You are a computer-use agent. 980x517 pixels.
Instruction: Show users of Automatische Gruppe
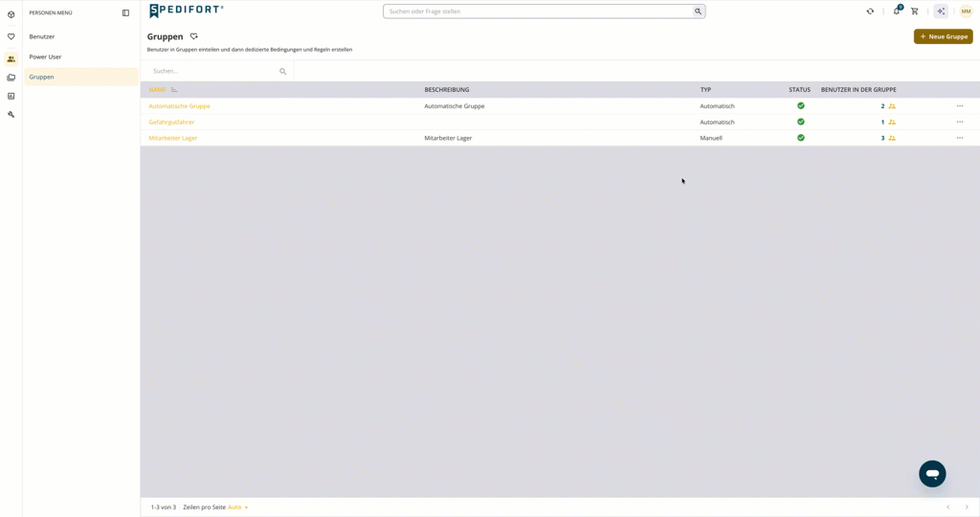pos(892,106)
